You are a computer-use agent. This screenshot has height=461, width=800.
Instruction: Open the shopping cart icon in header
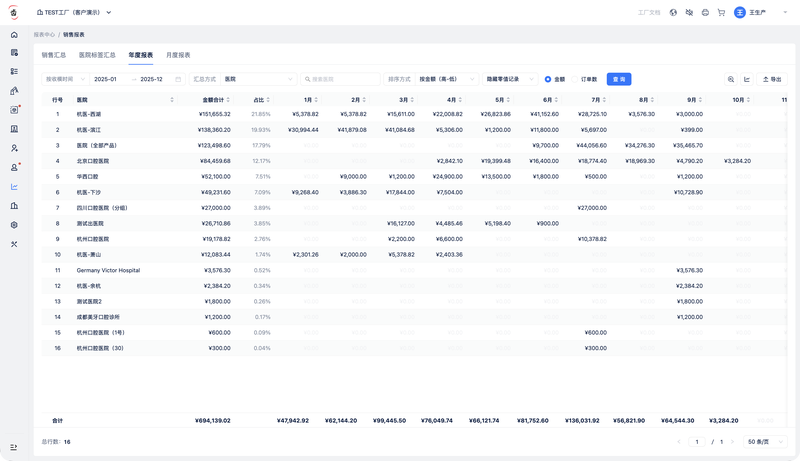tap(721, 13)
